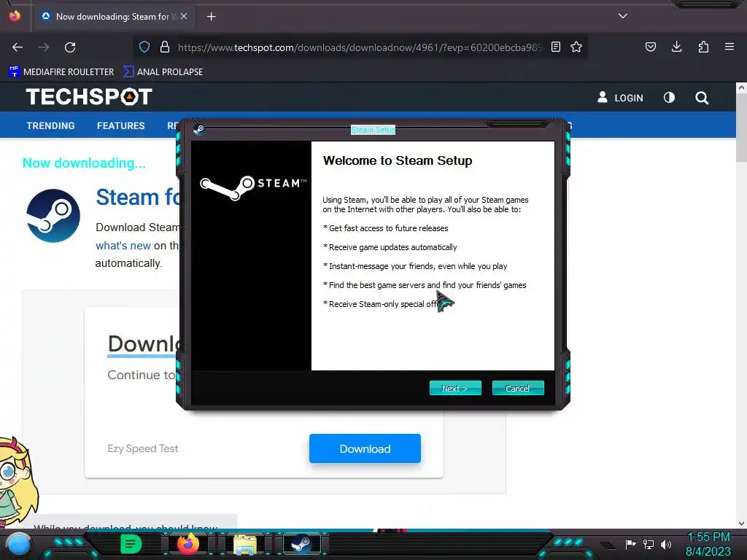This screenshot has width=747, height=560.
Task: Click 'Now downloading...' heading text
Action: 85,163
